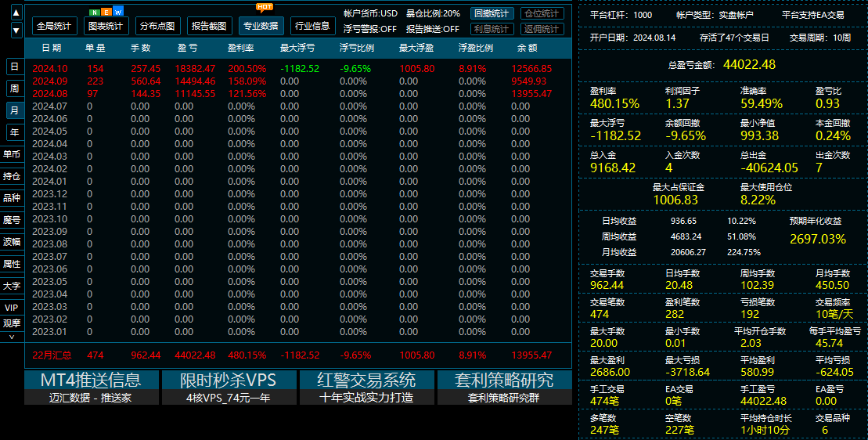Click the 最大浮亏 column header

298,49
